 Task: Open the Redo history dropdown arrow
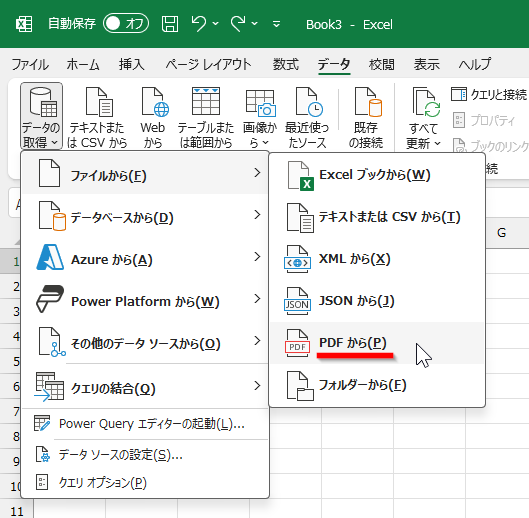[255, 24]
